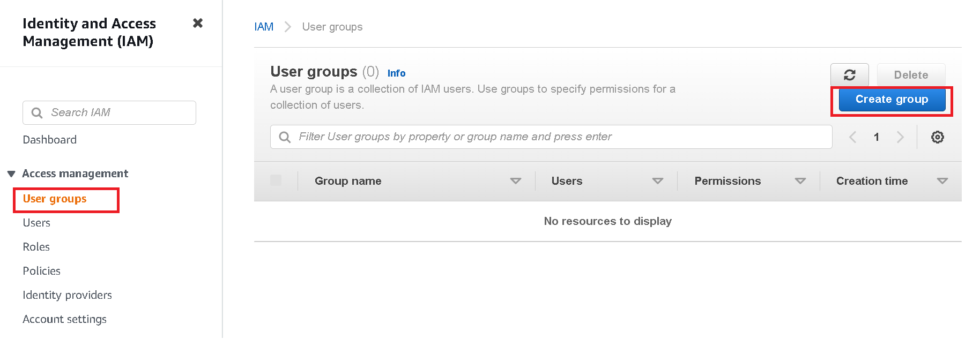Click the Identity and Access Management title
Screen dimensions: 980x347
(89, 32)
